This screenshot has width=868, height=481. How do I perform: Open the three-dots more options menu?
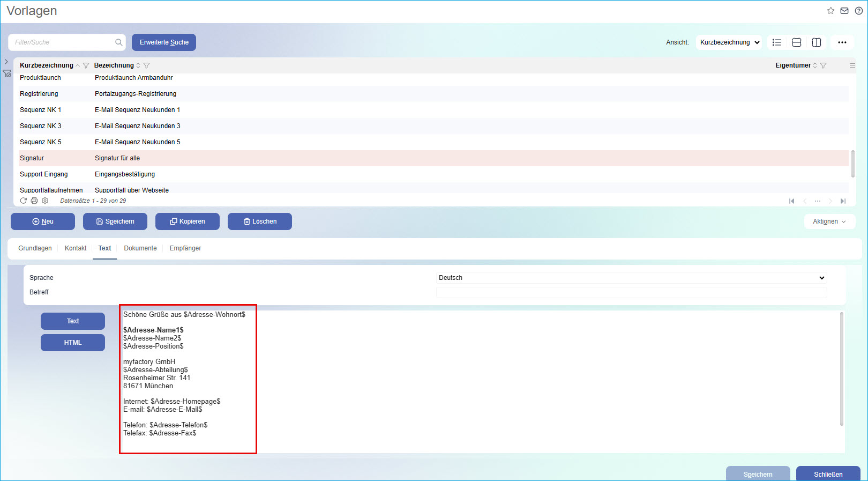(x=842, y=42)
